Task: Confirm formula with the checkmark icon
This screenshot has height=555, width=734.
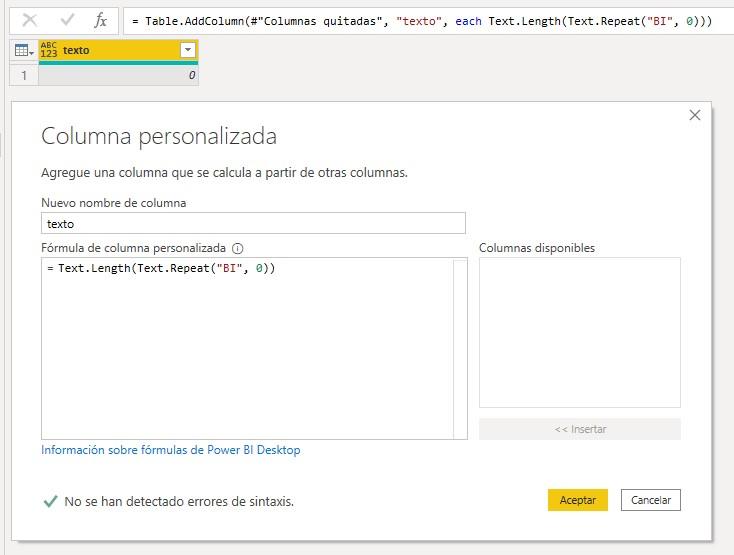Action: (x=67, y=20)
